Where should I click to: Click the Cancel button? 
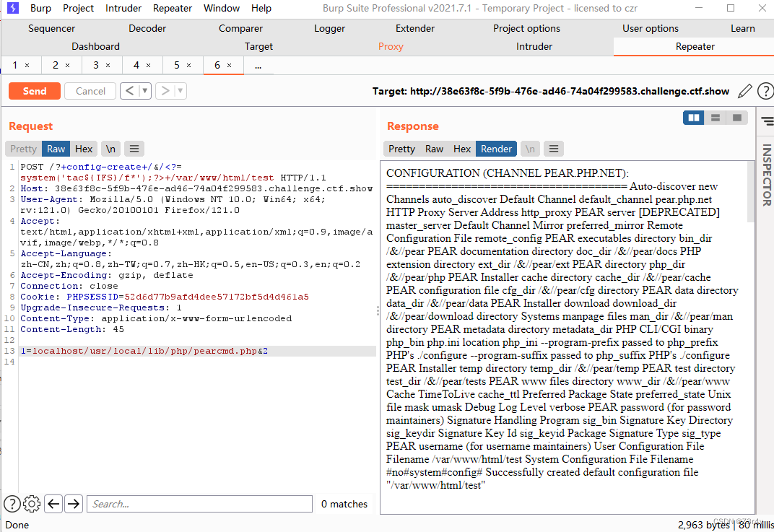tap(90, 91)
